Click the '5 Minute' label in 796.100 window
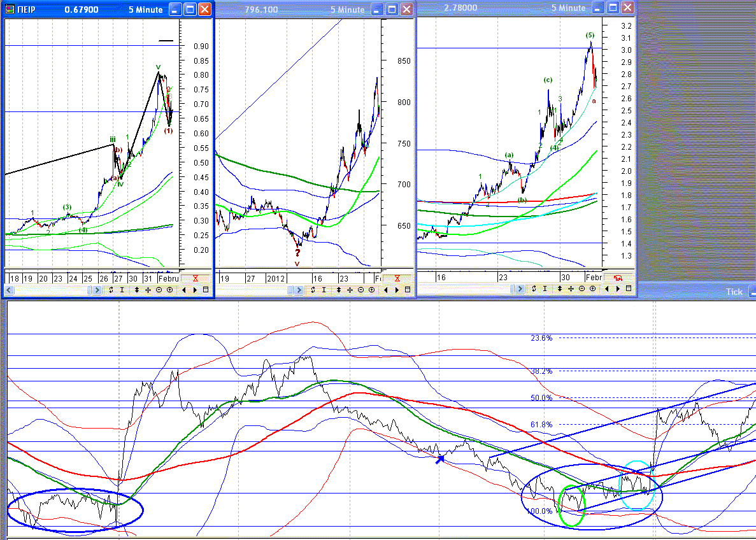 (348, 10)
